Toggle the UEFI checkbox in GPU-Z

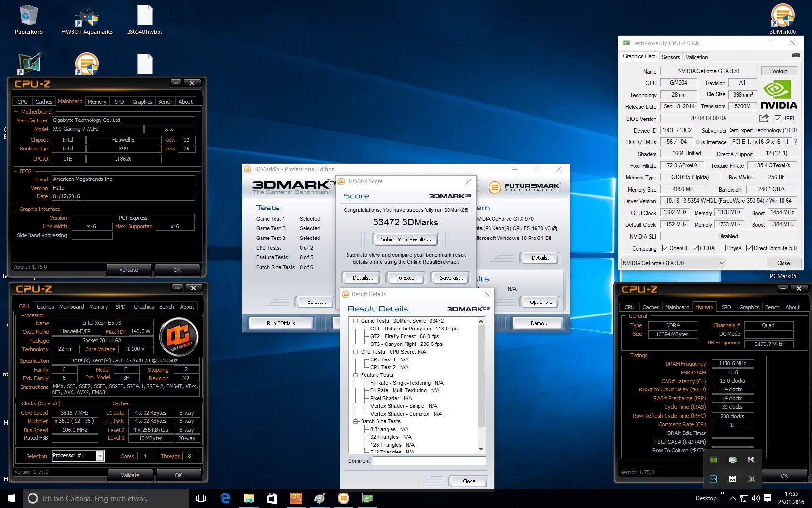(x=778, y=118)
